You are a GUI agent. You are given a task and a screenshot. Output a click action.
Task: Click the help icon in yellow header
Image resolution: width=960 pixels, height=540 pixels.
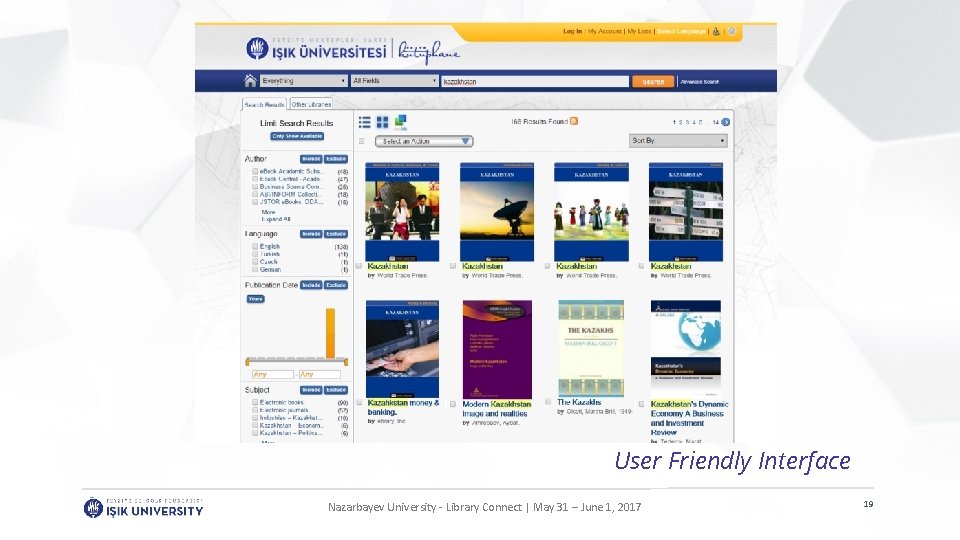[732, 31]
